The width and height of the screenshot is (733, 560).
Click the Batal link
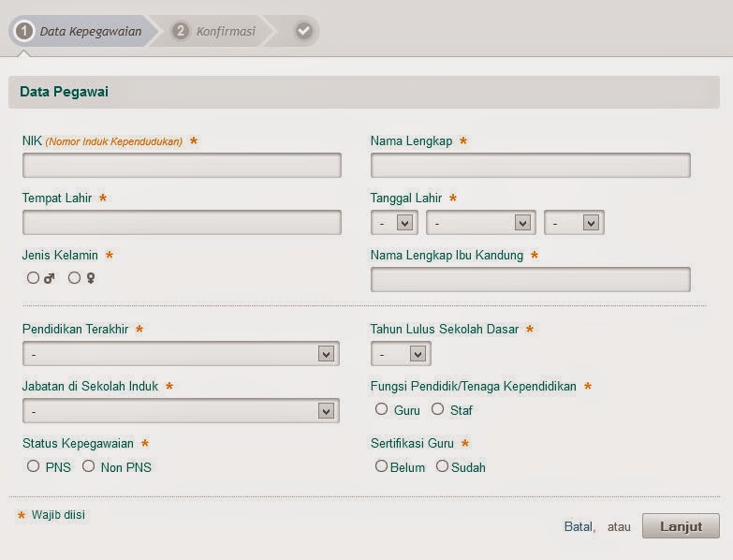pos(579,526)
